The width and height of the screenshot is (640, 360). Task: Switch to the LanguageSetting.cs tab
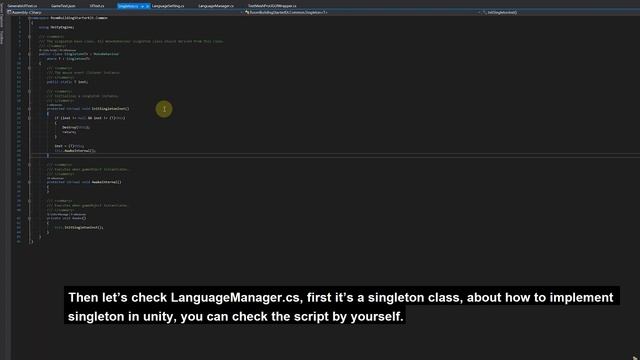[x=168, y=6]
